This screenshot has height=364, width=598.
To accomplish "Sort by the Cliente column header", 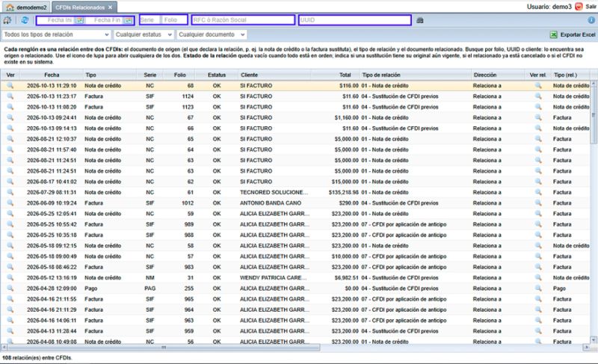I will pyautogui.click(x=274, y=75).
